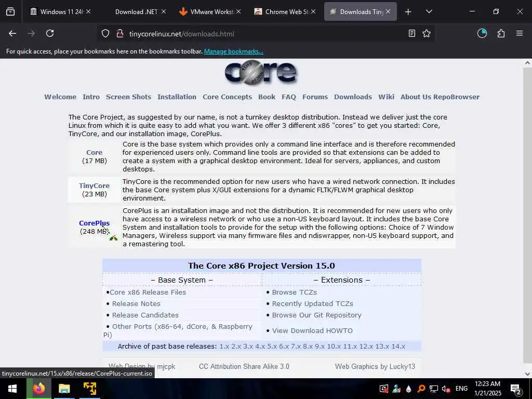
Task: Open Recently Updated TCZs link
Action: tap(312, 303)
